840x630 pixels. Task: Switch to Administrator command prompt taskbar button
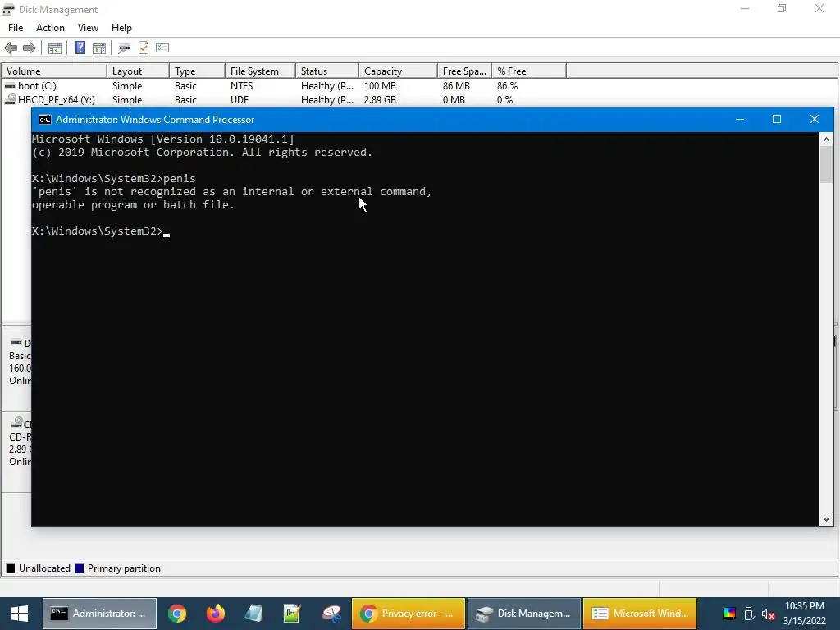pyautogui.click(x=99, y=614)
